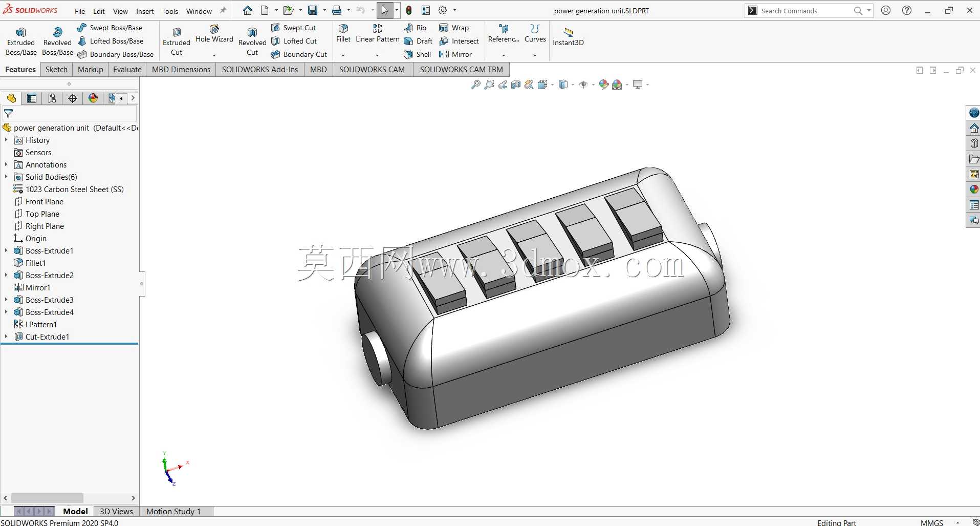Open the DimXpertManager tab
Image resolution: width=980 pixels, height=526 pixels.
(73, 98)
